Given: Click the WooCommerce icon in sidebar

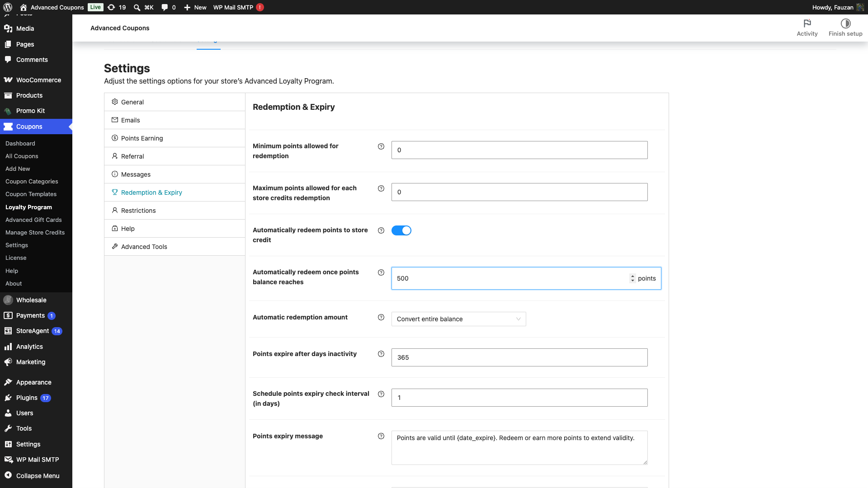Looking at the screenshot, I should (x=8, y=80).
